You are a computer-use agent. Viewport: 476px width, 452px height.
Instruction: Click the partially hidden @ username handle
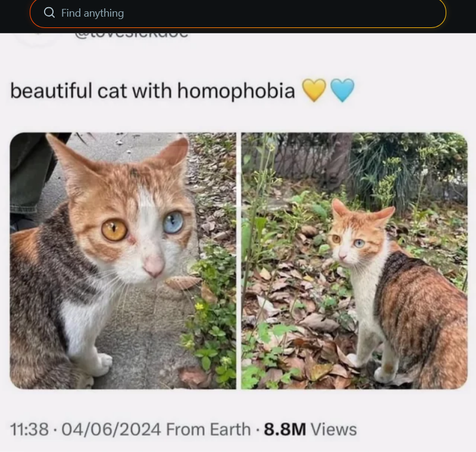point(131,35)
